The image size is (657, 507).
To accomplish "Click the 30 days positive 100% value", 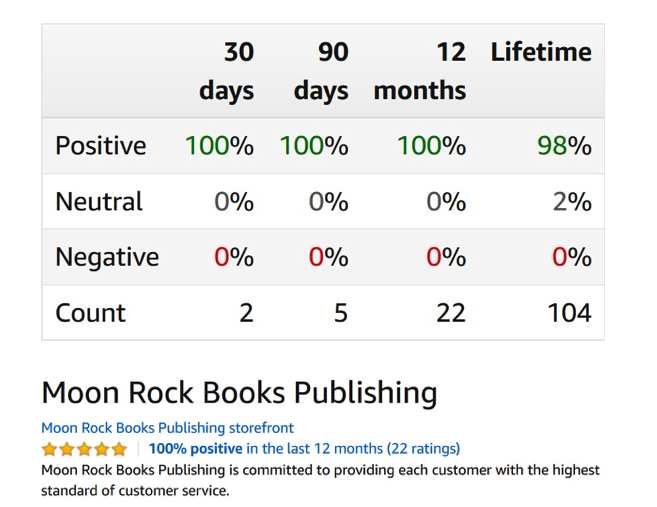I will pyautogui.click(x=219, y=146).
